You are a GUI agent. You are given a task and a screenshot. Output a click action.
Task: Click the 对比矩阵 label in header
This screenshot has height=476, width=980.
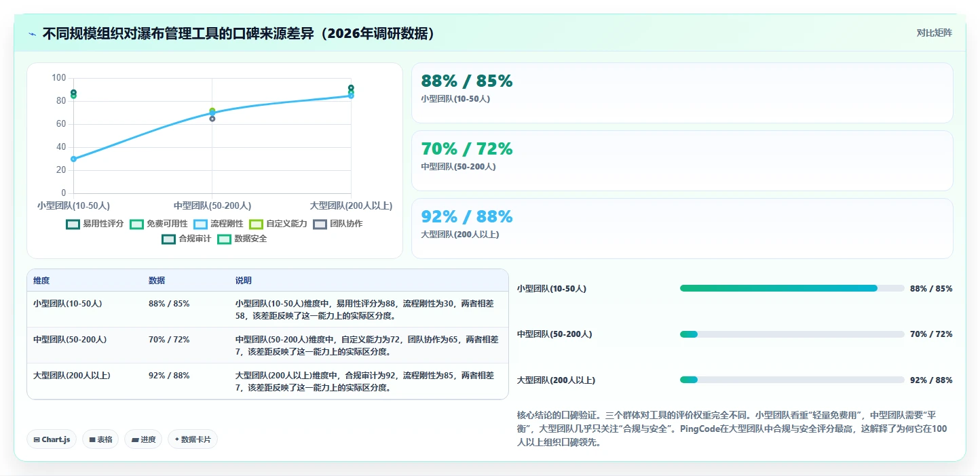tap(934, 33)
